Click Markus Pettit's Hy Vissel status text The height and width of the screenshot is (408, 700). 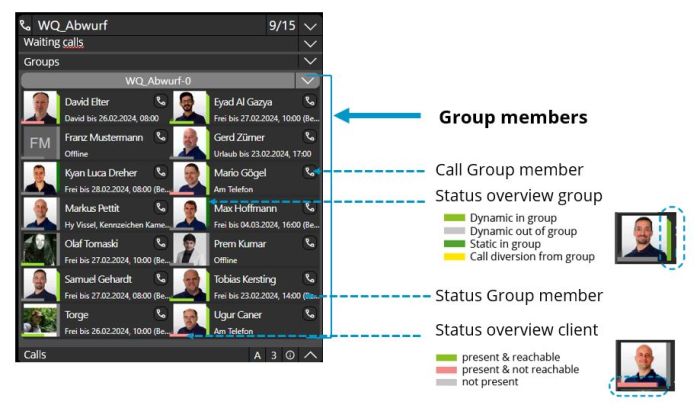click(x=117, y=225)
